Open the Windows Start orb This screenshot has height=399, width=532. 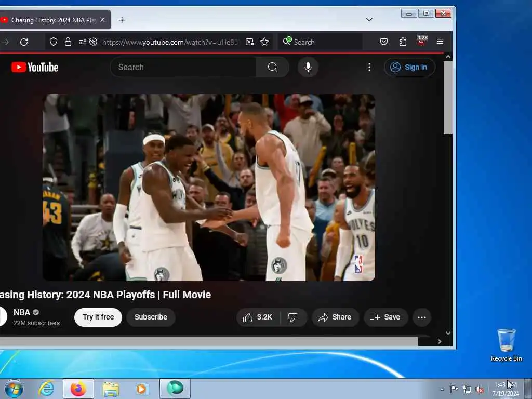pos(14,389)
